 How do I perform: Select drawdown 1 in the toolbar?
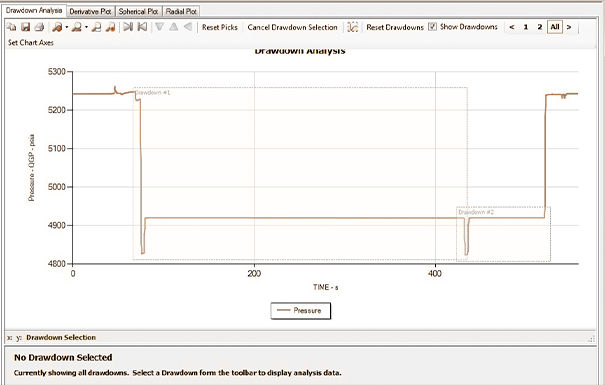point(526,27)
